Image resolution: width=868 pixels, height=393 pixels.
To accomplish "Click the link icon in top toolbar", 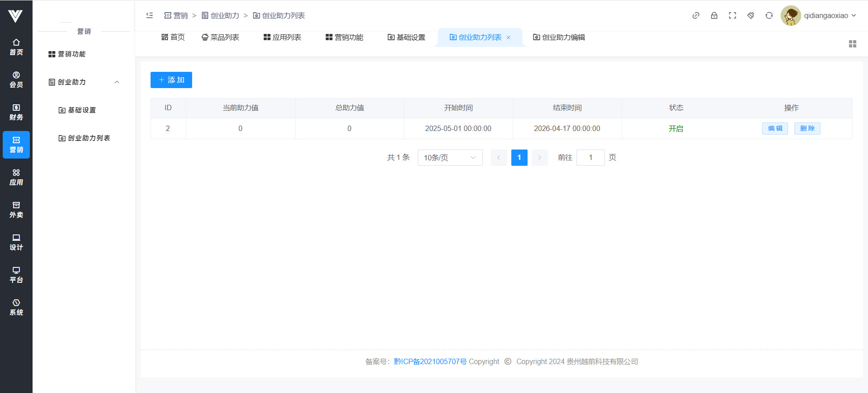I will tap(696, 15).
